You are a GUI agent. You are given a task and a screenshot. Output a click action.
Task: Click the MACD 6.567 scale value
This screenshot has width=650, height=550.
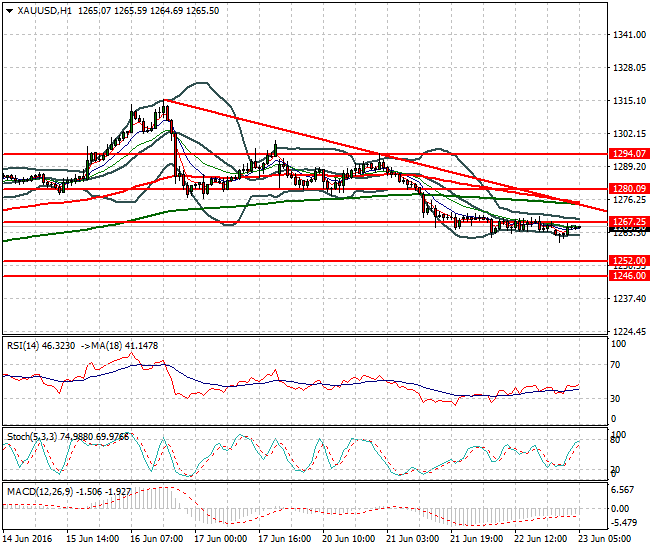(623, 490)
